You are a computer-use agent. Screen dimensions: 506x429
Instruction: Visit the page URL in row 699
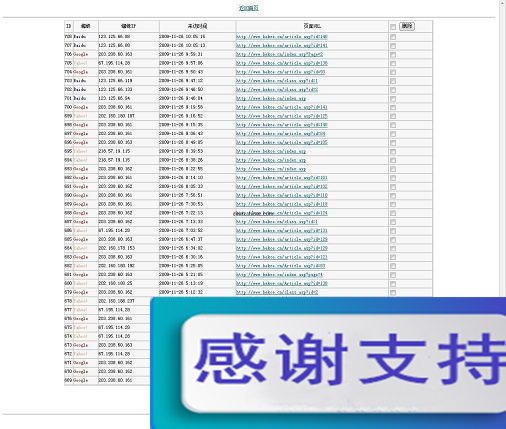click(282, 116)
